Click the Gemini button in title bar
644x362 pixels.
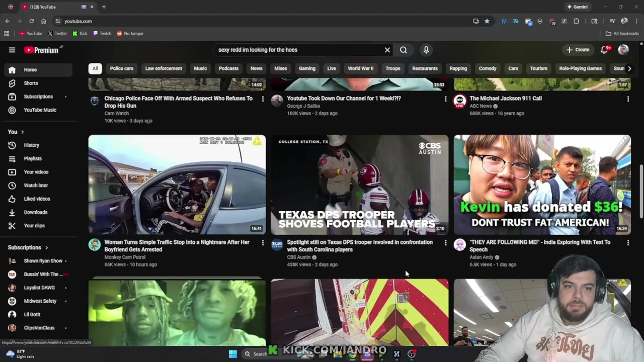coord(578,7)
